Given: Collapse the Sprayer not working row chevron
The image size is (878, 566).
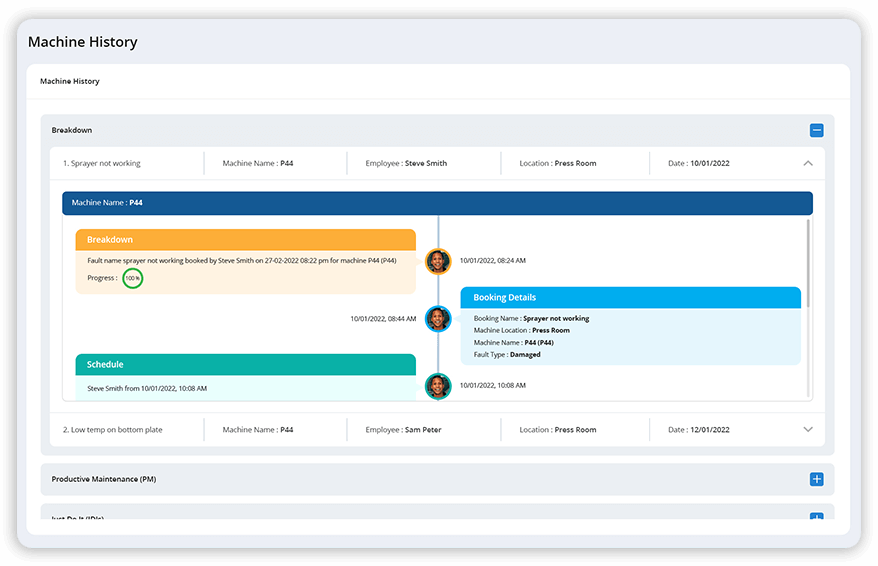Looking at the screenshot, I should (808, 163).
